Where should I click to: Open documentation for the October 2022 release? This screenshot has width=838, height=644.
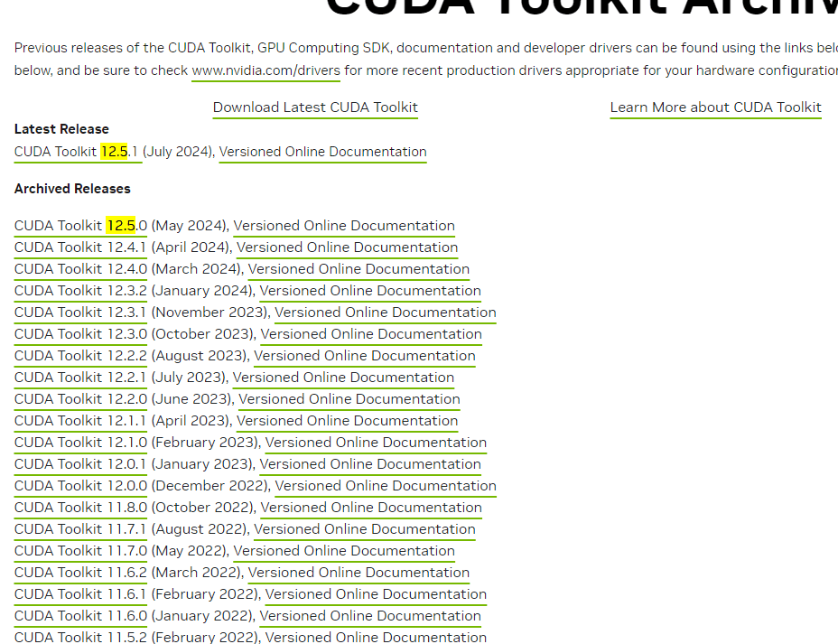coord(371,508)
